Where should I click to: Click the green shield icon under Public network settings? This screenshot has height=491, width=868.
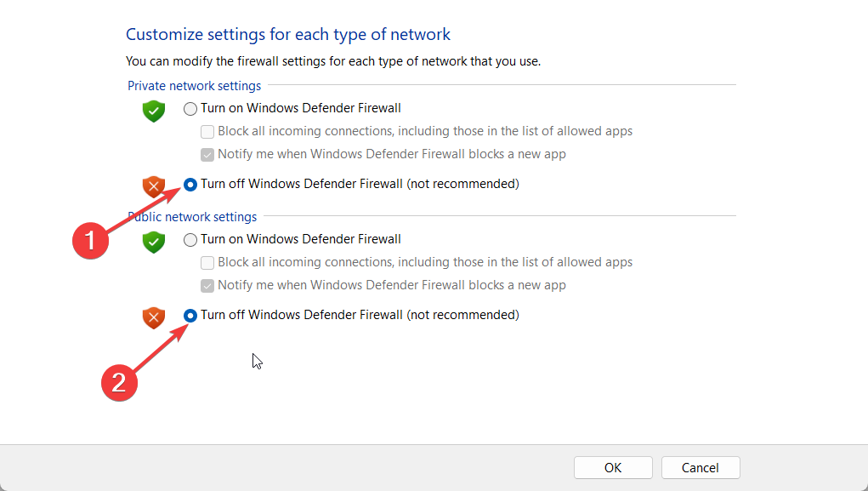pos(153,242)
